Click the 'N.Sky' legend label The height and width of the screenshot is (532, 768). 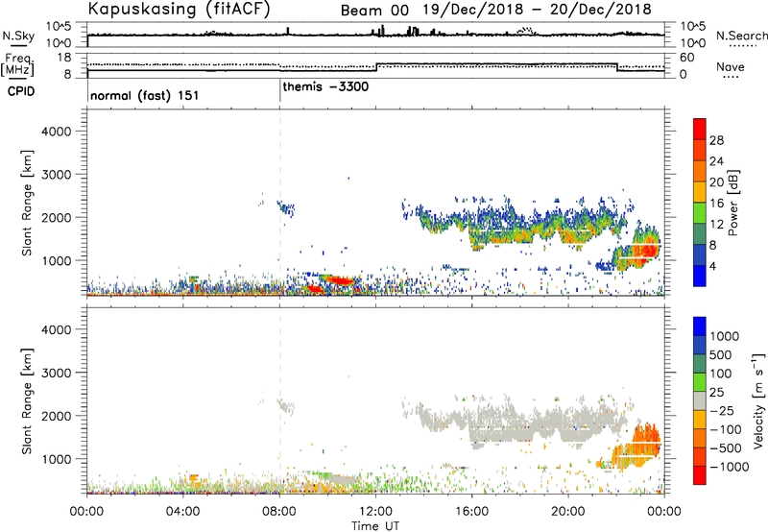[18, 36]
